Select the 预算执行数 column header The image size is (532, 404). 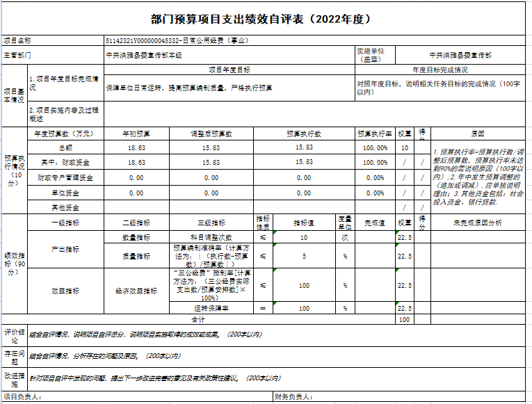pos(304,134)
